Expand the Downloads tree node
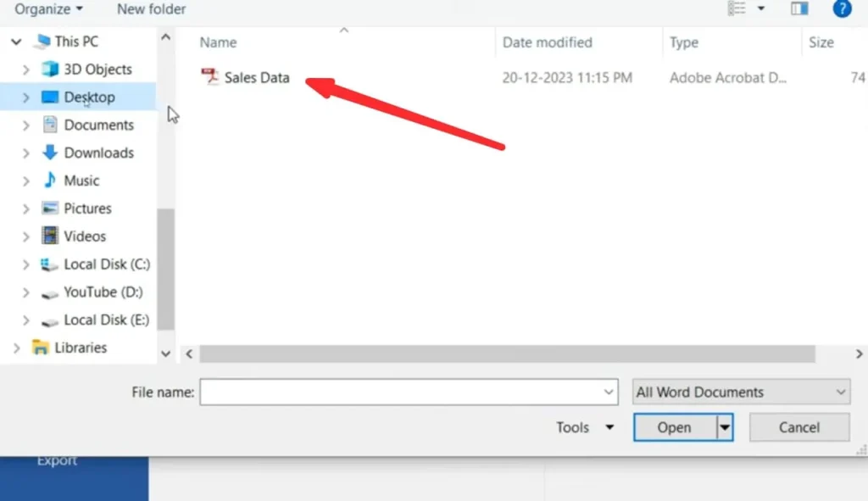Image resolution: width=868 pixels, height=501 pixels. (25, 153)
